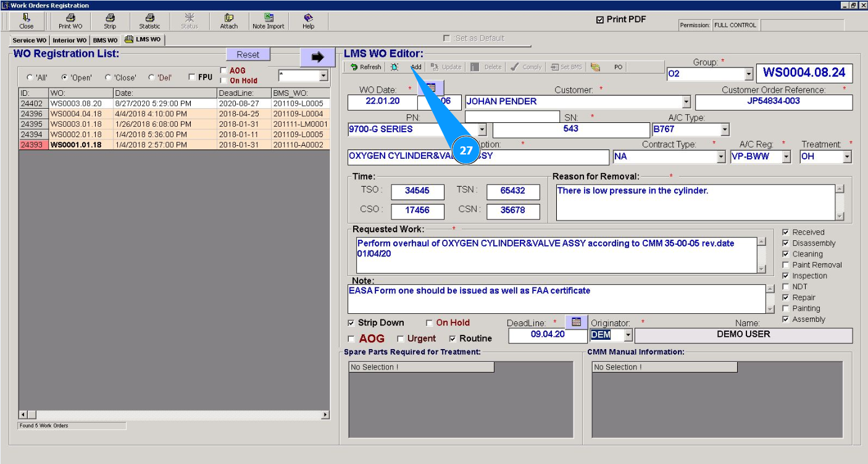Screen dimensions: 868x464
Task: Open the Treatment dropdown
Action: 846,157
